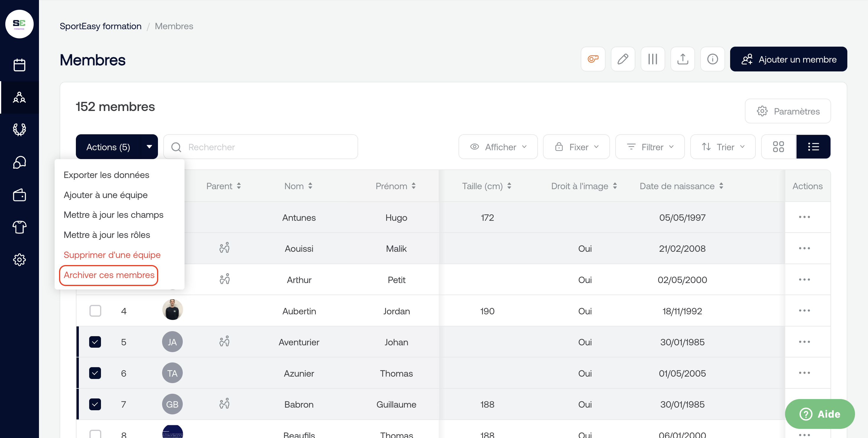The image size is (868, 438).
Task: Open the Paramètres button
Action: coord(787,111)
